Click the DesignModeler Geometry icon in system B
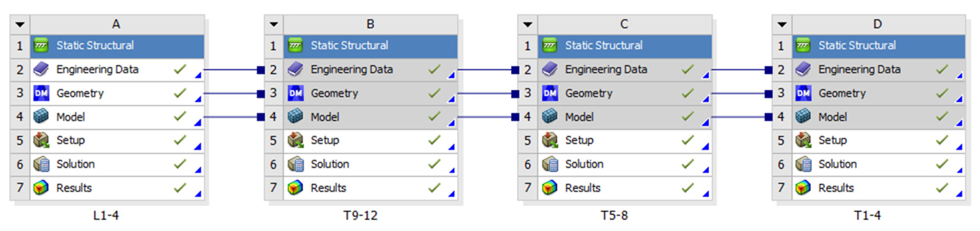 click(x=295, y=94)
